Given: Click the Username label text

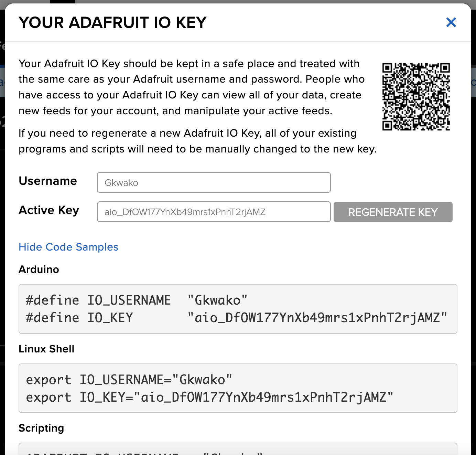Looking at the screenshot, I should [47, 181].
